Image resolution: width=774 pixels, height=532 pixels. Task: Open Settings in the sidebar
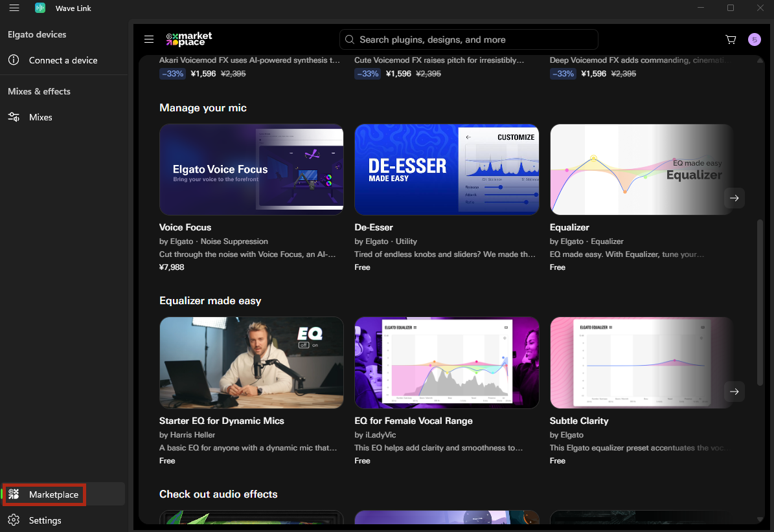click(63, 520)
